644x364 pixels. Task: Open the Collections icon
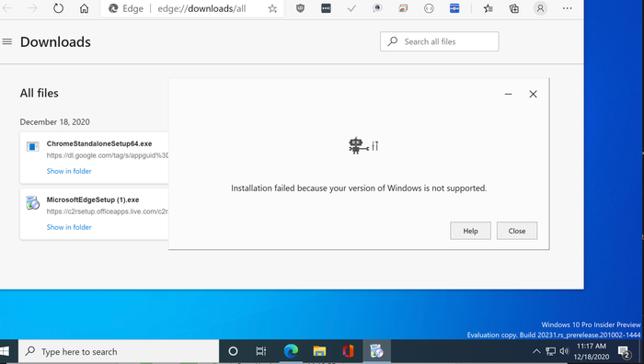(513, 8)
